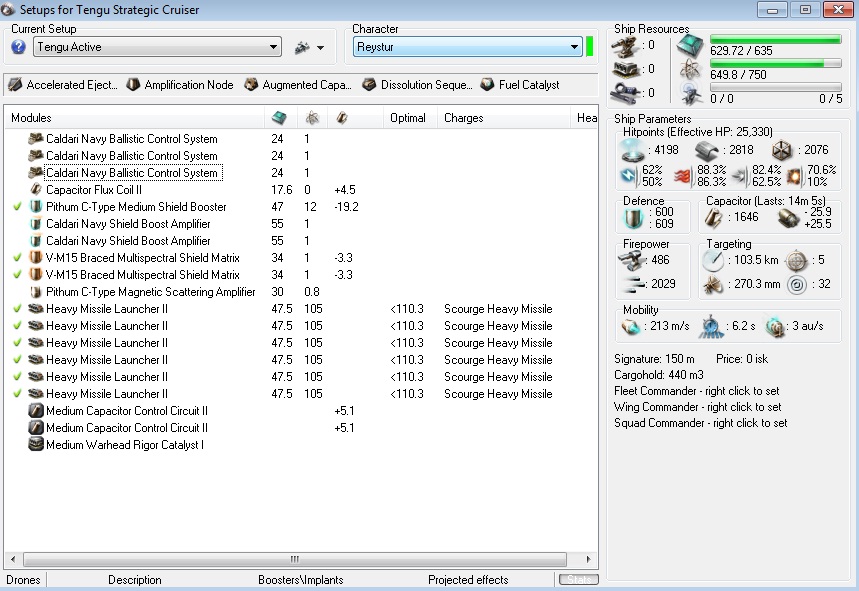Click the shield hitpoints icon
This screenshot has height=591, width=859.
pyautogui.click(x=632, y=150)
